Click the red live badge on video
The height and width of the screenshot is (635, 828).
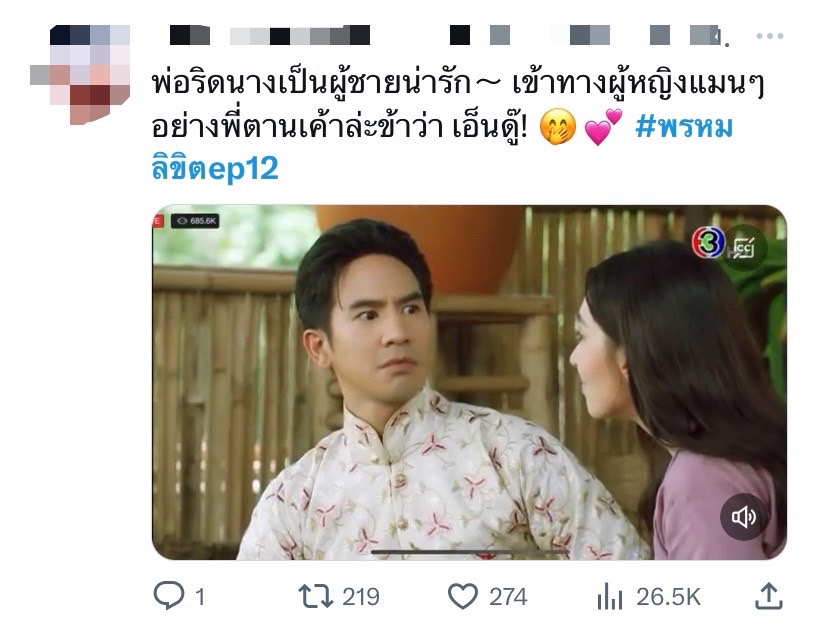(157, 221)
